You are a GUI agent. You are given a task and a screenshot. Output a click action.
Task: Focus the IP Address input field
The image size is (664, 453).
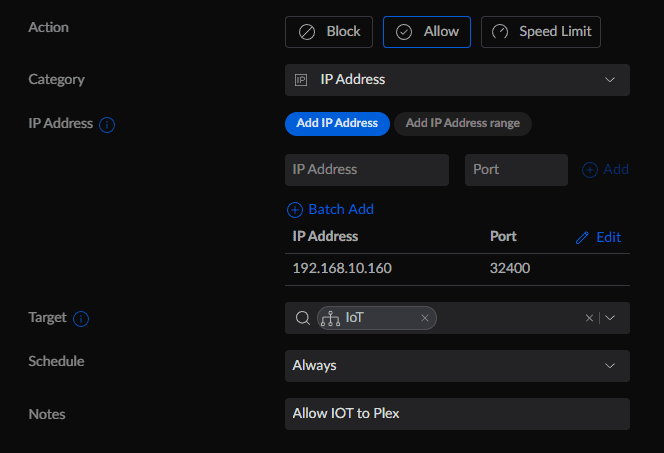tap(367, 170)
